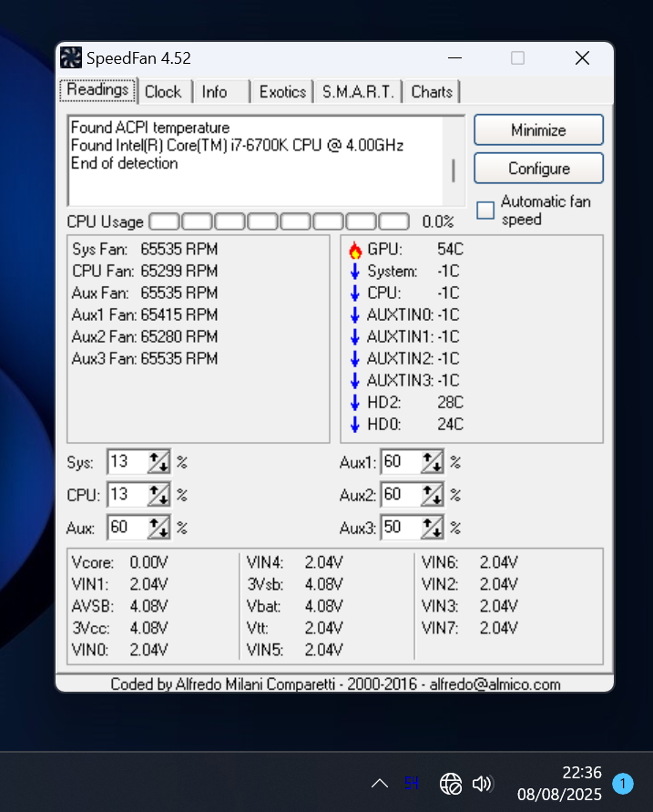653x812 pixels.
Task: Click the Aux1 Fan 65415 RPM reading
Action: point(145,314)
